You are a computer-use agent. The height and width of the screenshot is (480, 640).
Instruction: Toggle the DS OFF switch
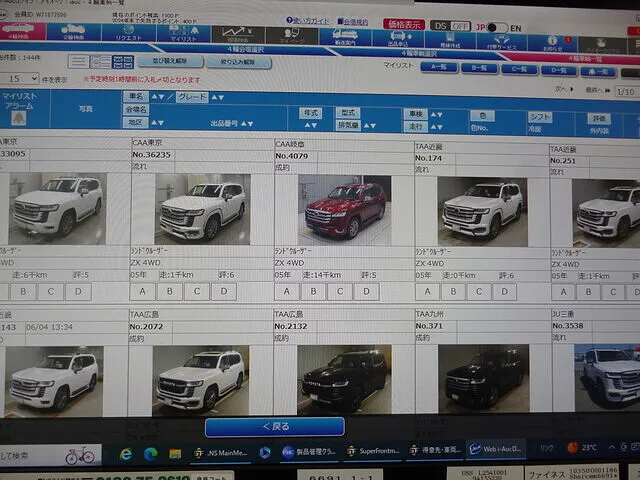451,26
